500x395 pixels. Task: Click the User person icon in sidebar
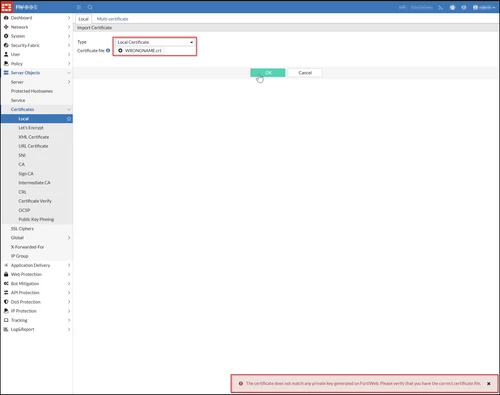click(x=6, y=54)
